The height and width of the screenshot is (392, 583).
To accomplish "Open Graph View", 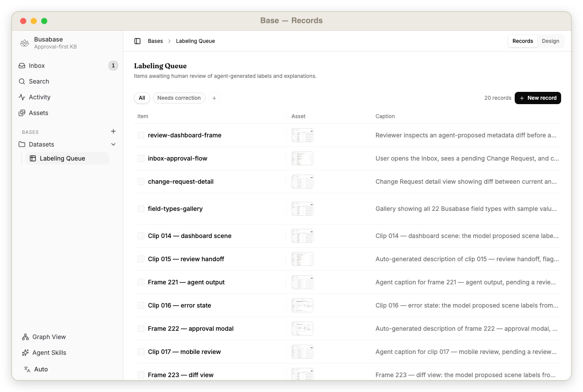I will [x=68, y=337].
